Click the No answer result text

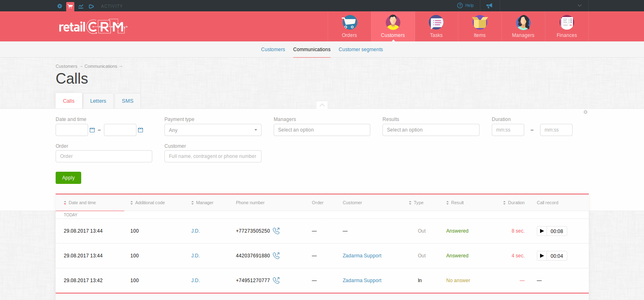click(458, 281)
